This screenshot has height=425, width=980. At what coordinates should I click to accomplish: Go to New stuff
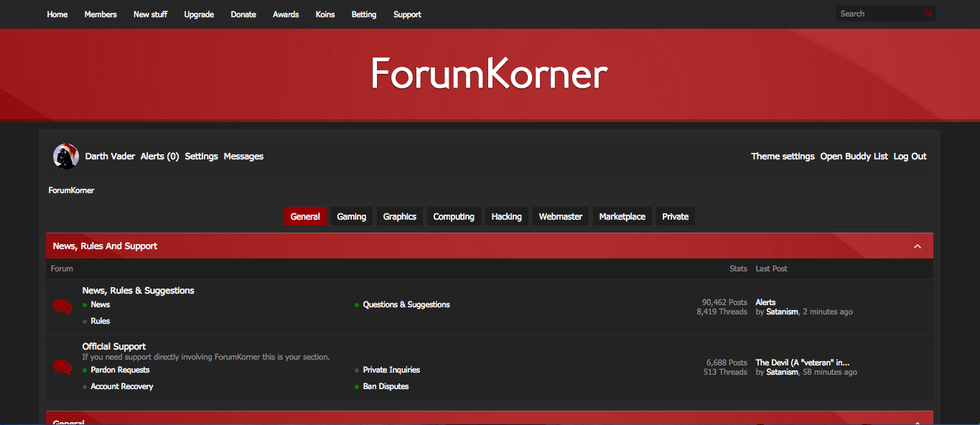tap(151, 14)
